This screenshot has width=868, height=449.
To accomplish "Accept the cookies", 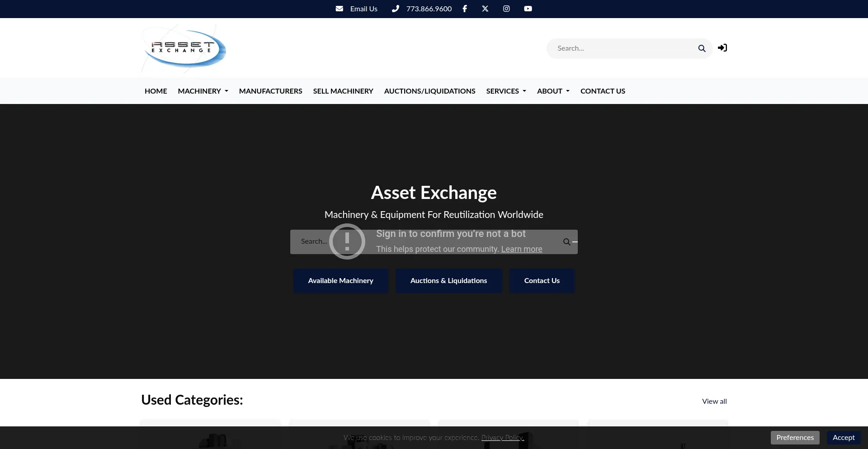I will [844, 438].
